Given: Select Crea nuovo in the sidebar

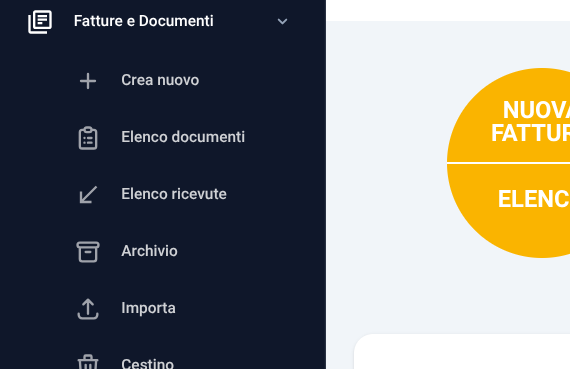Looking at the screenshot, I should (160, 80).
